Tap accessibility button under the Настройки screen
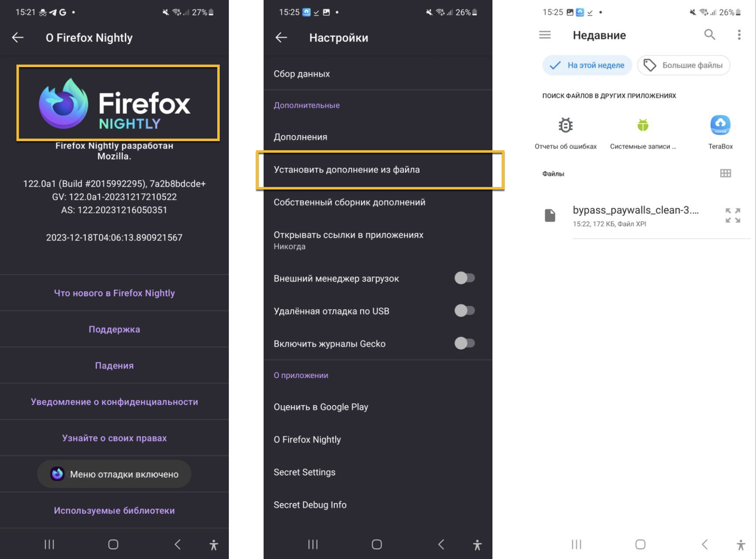Viewport: 756px width, 559px height. pos(477,545)
